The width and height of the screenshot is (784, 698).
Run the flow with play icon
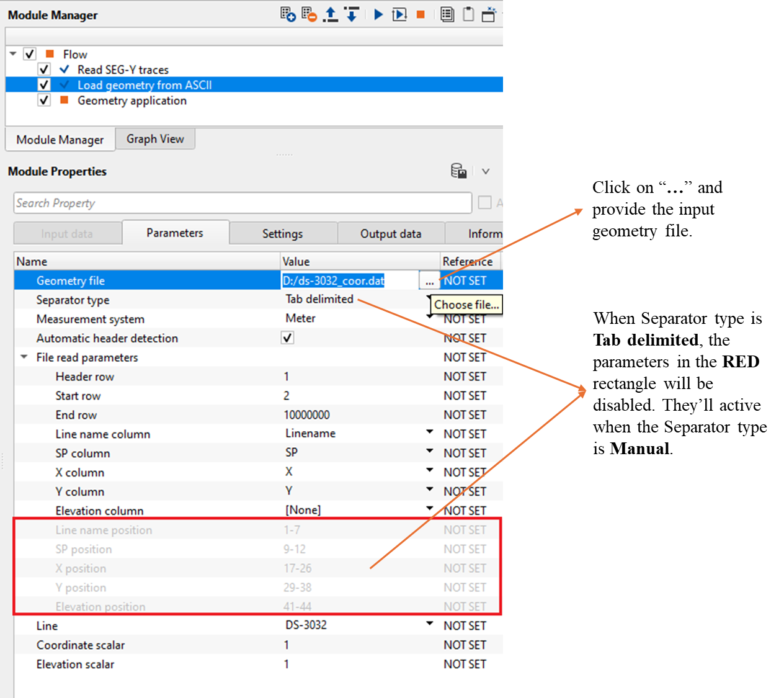(x=378, y=14)
